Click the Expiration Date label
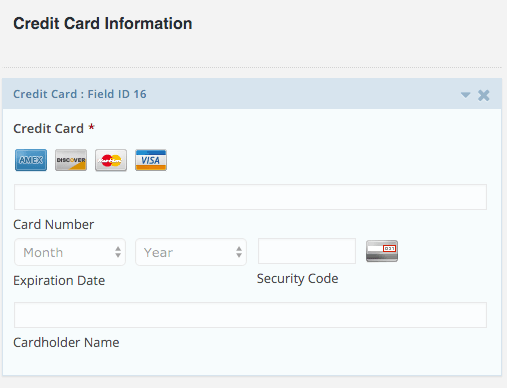The image size is (507, 388). (x=59, y=281)
